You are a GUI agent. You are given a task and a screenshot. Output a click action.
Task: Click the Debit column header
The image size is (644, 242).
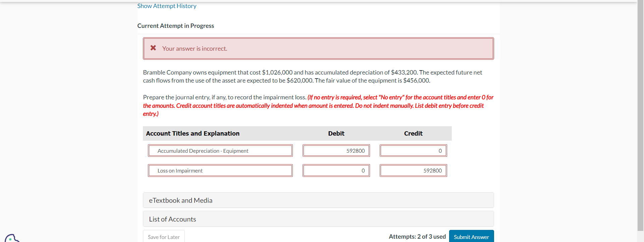point(336,134)
